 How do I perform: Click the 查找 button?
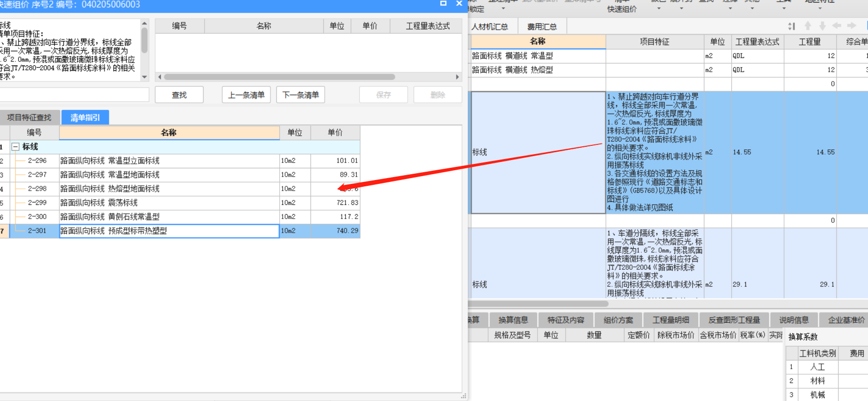[179, 95]
